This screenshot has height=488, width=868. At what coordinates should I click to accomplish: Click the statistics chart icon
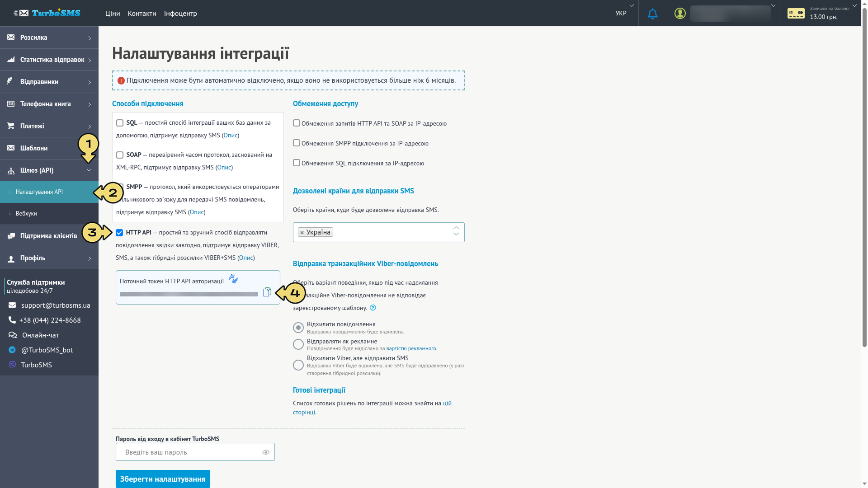(11, 60)
